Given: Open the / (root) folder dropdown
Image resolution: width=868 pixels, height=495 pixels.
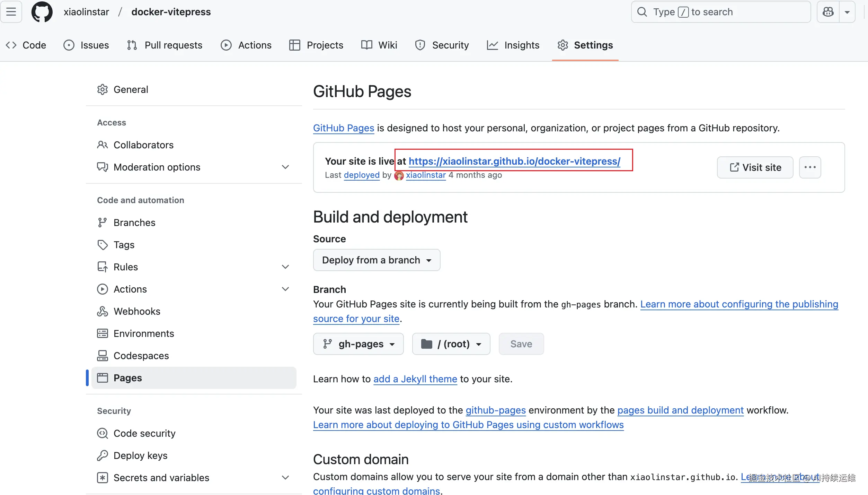Looking at the screenshot, I should (x=451, y=344).
